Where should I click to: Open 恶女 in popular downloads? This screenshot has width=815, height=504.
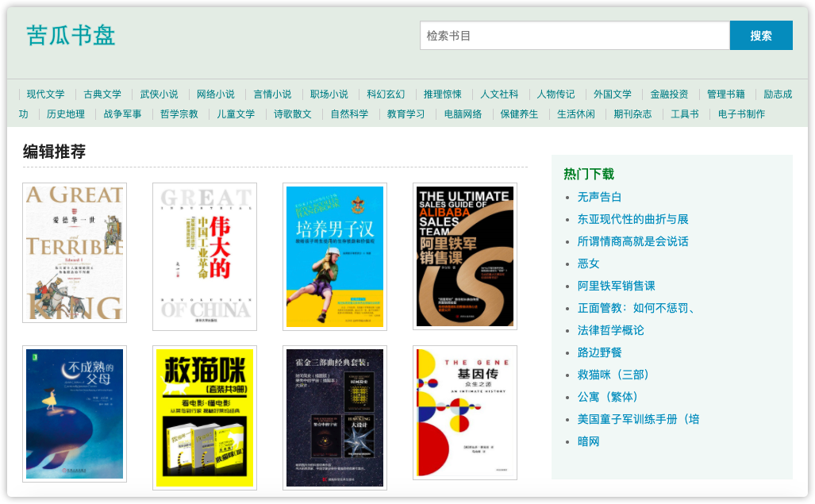(x=588, y=264)
